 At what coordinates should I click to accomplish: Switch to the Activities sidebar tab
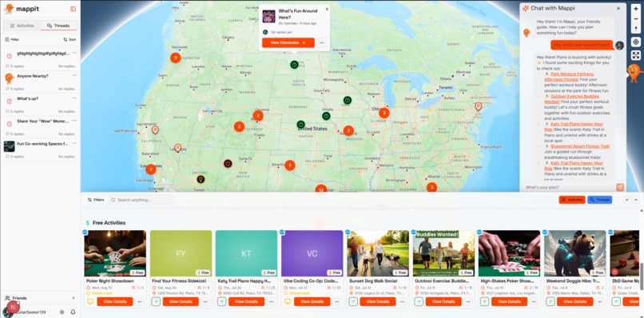[x=22, y=26]
